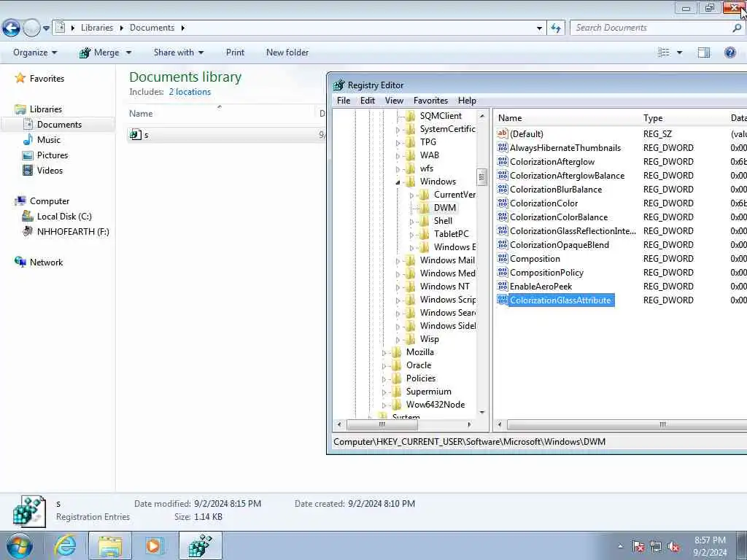Click the search magnifier icon in Explorer

click(x=737, y=28)
